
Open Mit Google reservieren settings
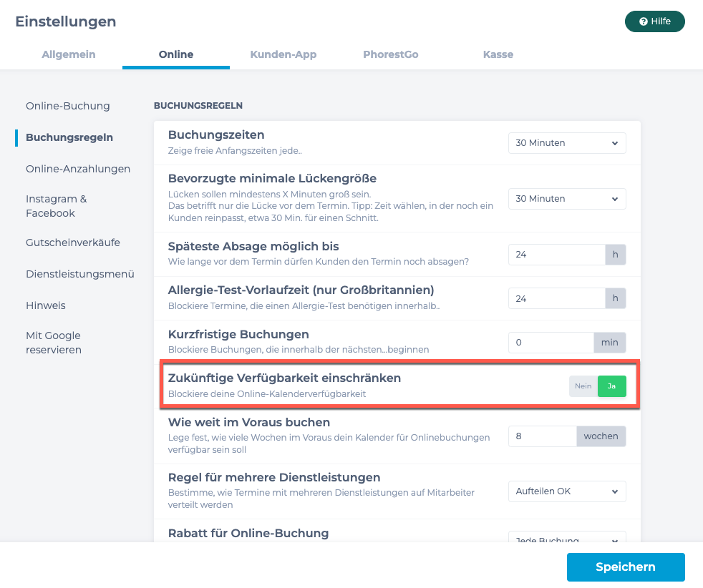click(54, 343)
